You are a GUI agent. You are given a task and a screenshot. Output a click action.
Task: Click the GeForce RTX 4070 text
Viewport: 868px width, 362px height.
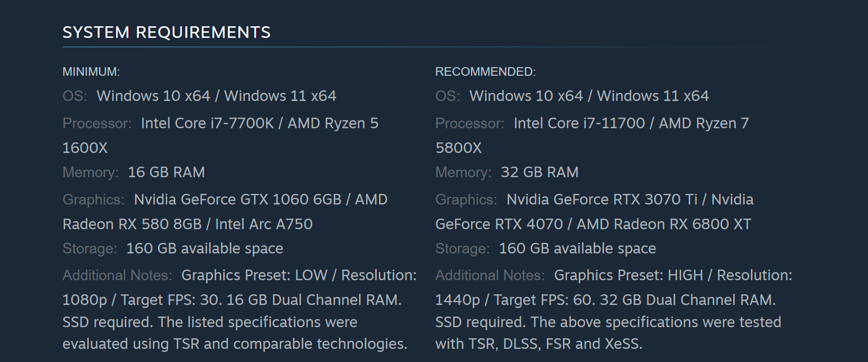click(x=499, y=224)
